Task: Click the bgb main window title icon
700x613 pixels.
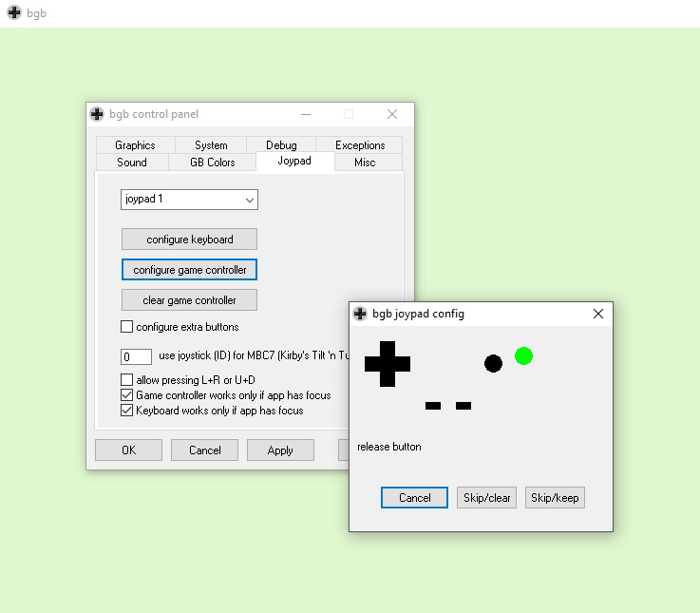Action: 13,13
